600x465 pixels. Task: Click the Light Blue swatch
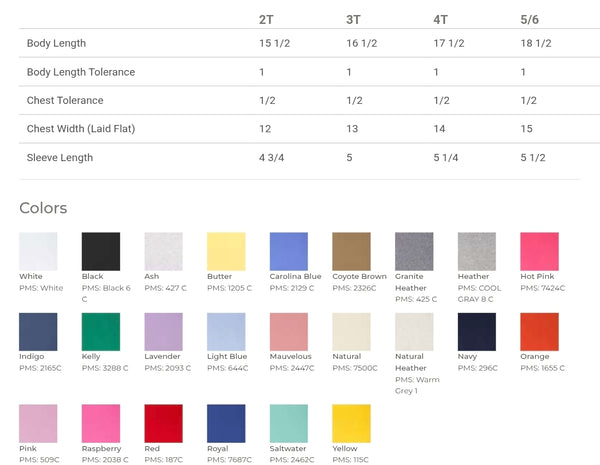click(x=226, y=332)
